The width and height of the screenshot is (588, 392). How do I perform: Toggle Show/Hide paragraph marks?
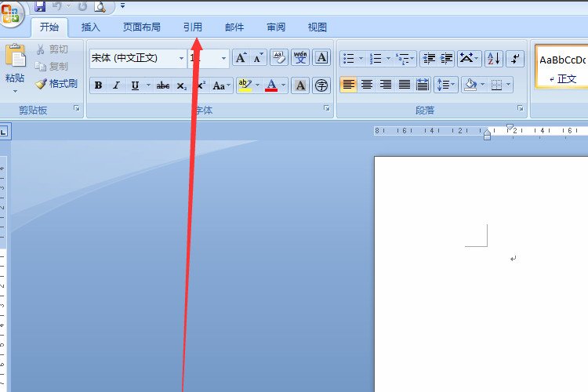click(515, 59)
